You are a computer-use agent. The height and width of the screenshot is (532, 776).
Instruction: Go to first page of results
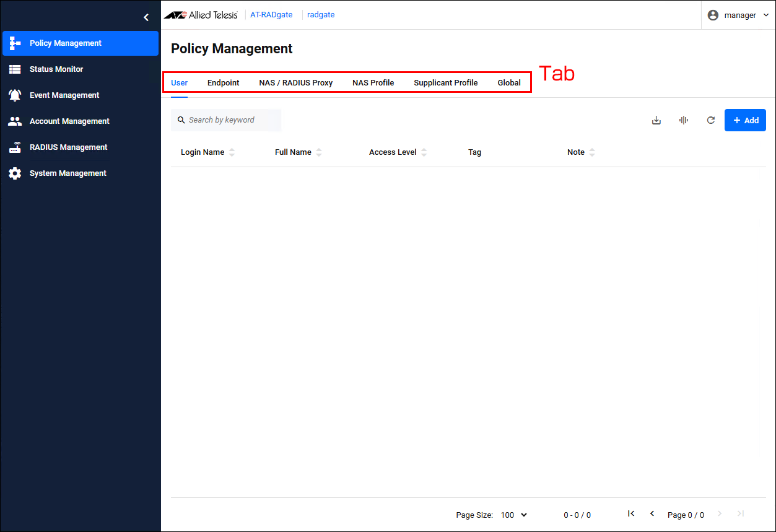pyautogui.click(x=631, y=514)
